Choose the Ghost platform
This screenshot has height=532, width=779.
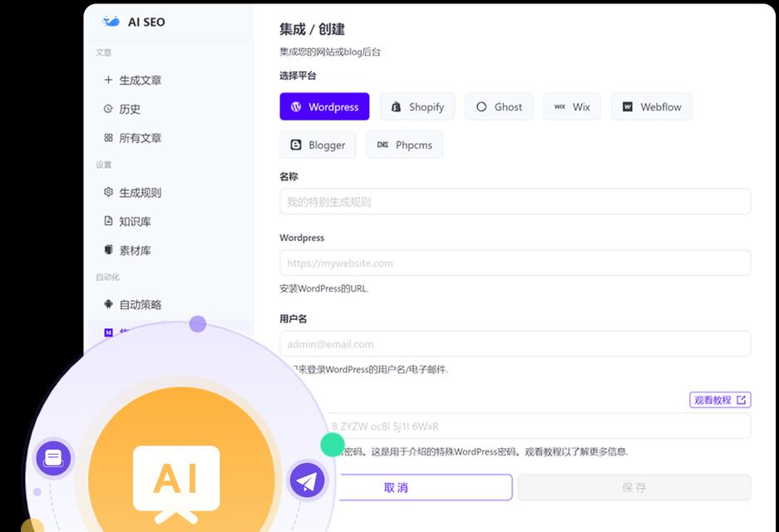pos(500,106)
